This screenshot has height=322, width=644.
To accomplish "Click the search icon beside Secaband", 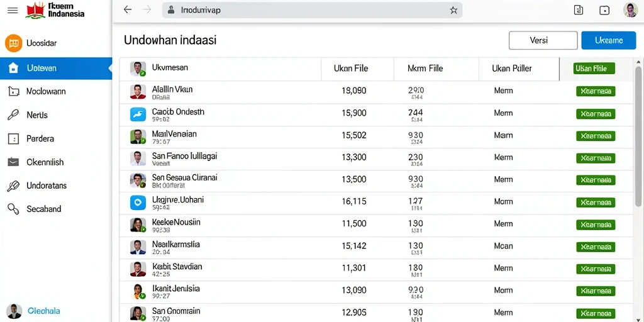I will pyautogui.click(x=14, y=209).
